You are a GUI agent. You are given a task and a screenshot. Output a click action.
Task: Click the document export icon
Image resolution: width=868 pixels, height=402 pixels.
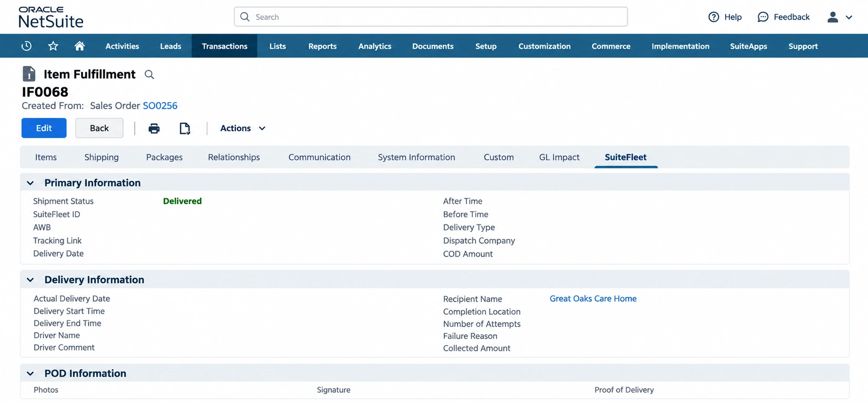tap(185, 128)
